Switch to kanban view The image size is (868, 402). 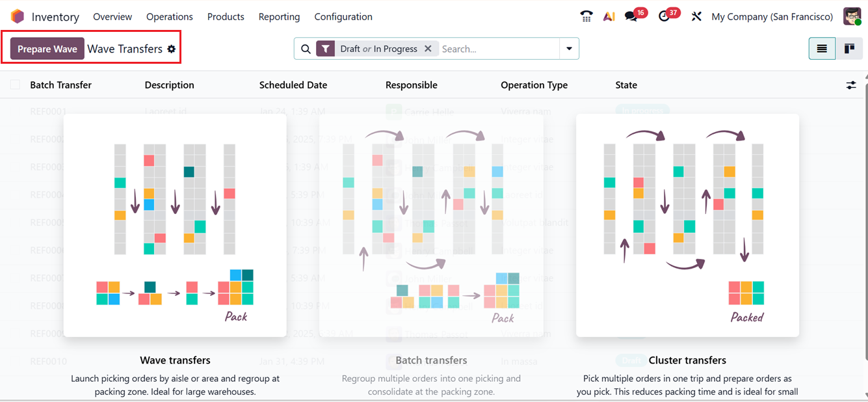point(849,48)
